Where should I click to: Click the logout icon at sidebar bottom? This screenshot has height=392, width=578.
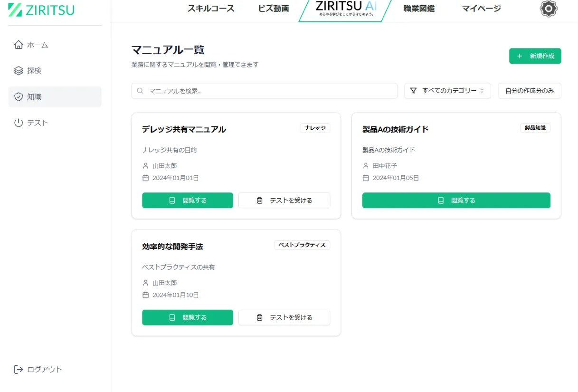[17, 369]
